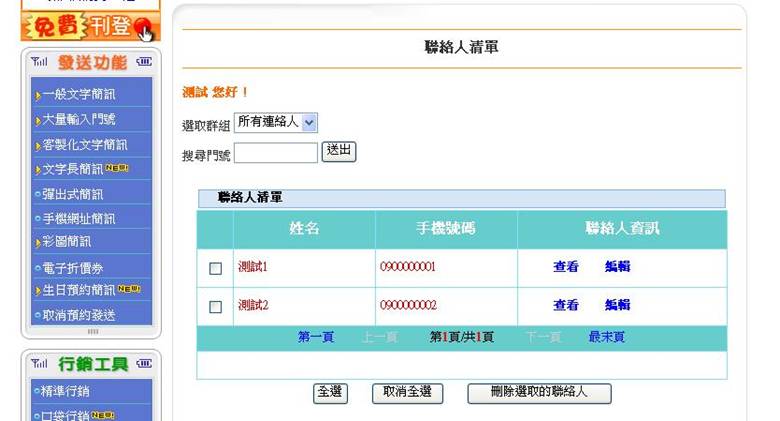
Task: Click the battery icon beside 行銷工具 header
Action: pos(142,363)
